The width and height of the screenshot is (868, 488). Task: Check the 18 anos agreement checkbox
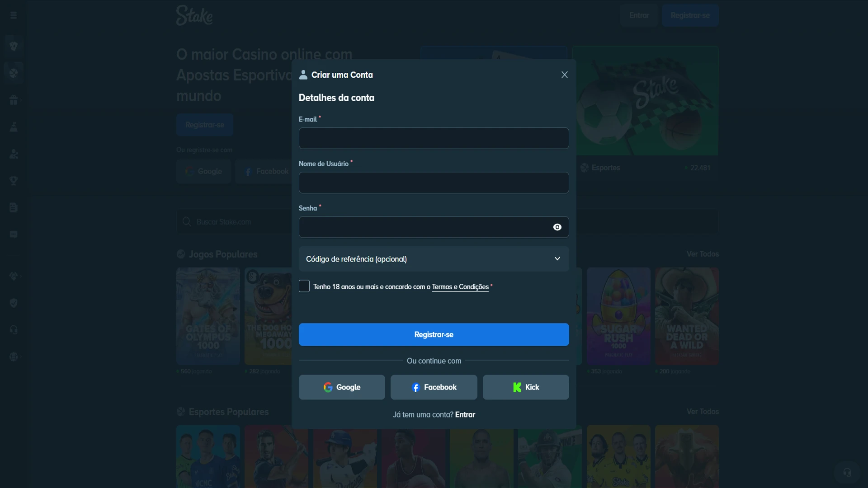point(304,286)
